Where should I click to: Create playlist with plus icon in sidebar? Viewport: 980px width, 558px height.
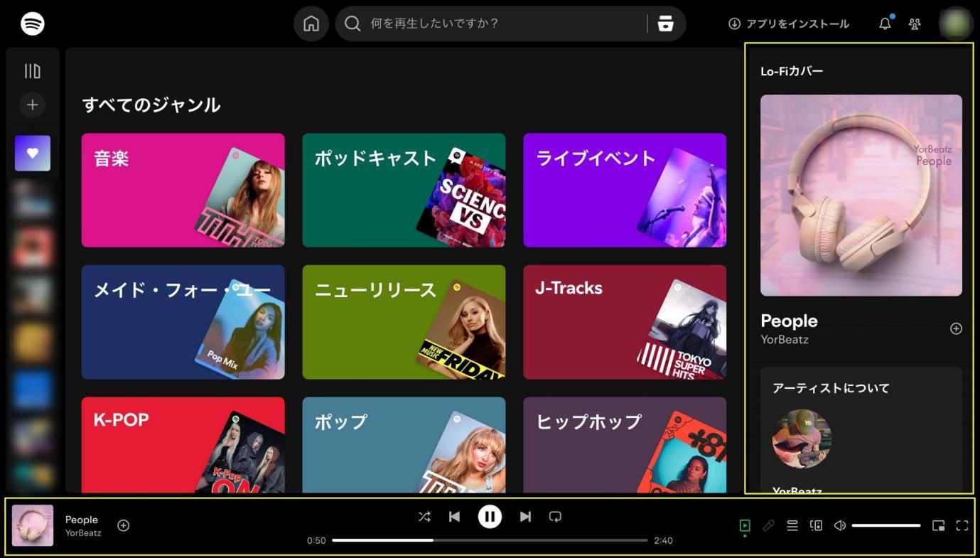[x=33, y=105]
